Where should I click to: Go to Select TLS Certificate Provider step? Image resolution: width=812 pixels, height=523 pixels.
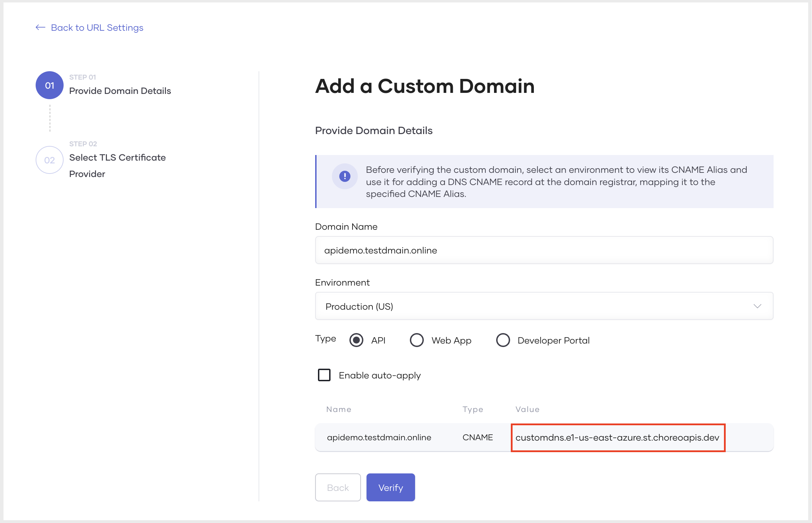coord(117,158)
